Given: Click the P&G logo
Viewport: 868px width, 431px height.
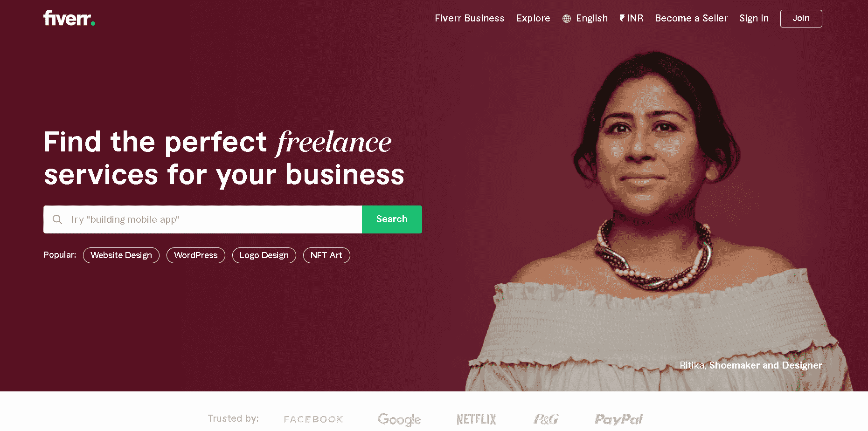Looking at the screenshot, I should tap(546, 419).
